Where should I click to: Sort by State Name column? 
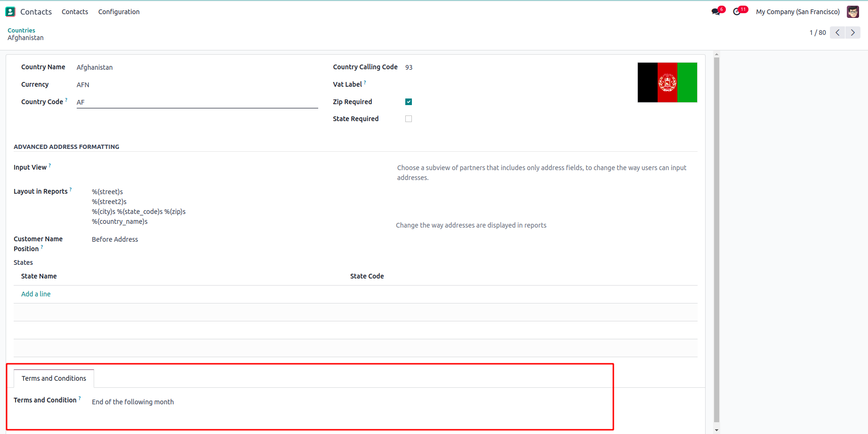coord(39,276)
